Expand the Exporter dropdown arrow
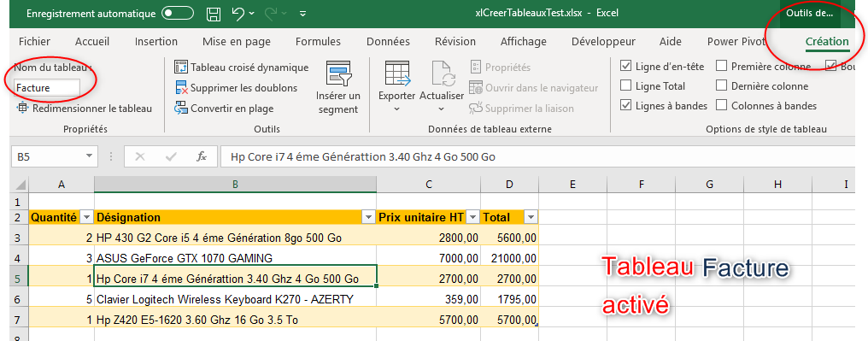 pos(397,109)
